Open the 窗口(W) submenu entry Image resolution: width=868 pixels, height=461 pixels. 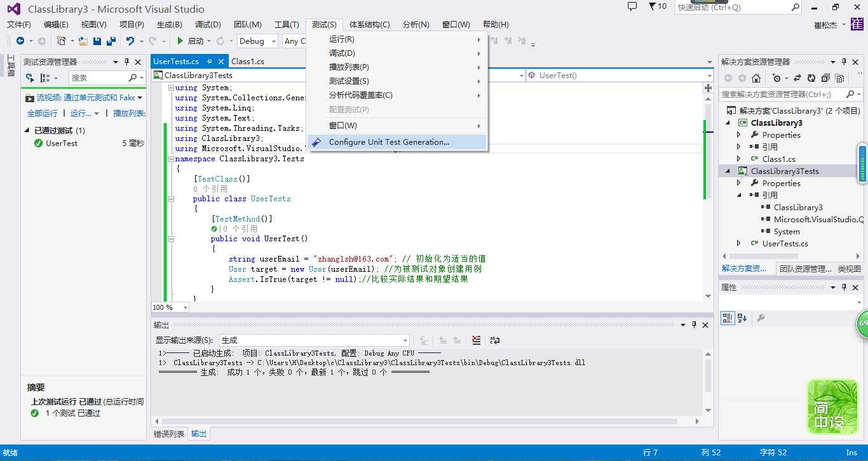click(397, 126)
